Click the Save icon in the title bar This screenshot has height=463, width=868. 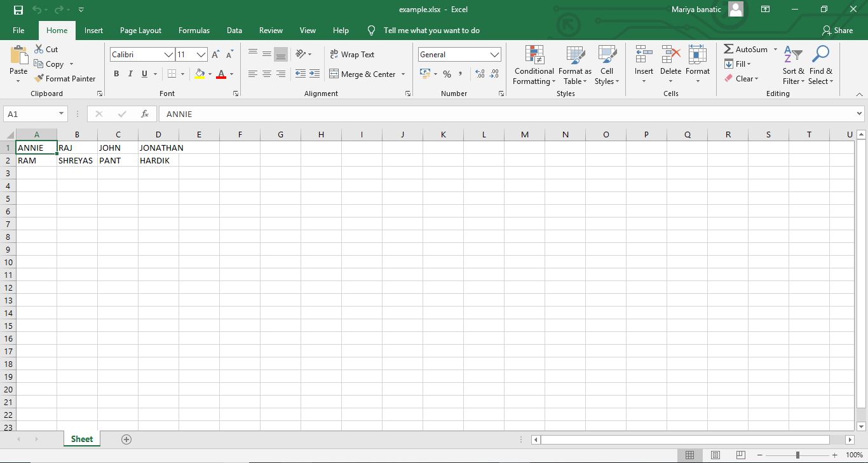(18, 10)
